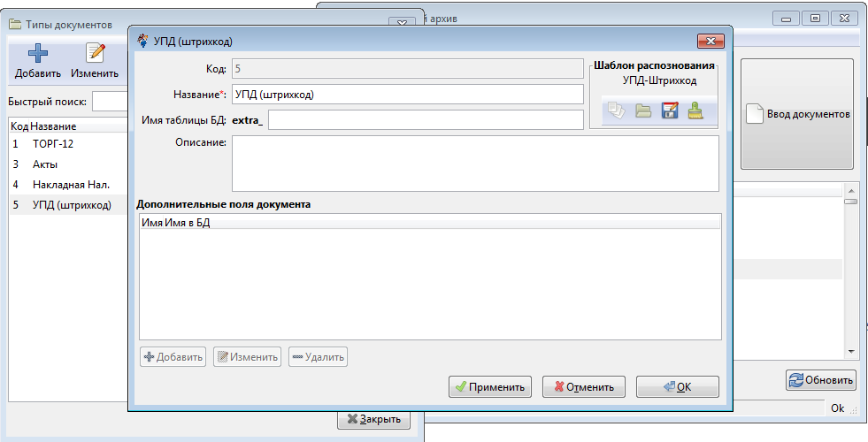The image size is (868, 442).
Task: Confirm with the OK button
Action: [678, 386]
